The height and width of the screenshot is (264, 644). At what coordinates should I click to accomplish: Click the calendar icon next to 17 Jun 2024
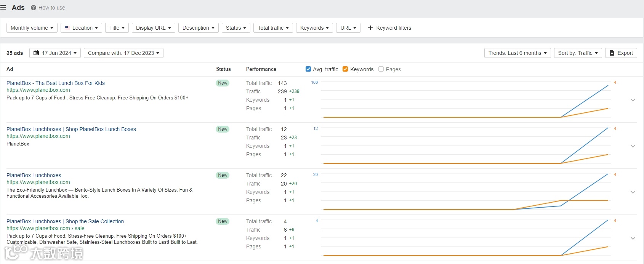[36, 53]
